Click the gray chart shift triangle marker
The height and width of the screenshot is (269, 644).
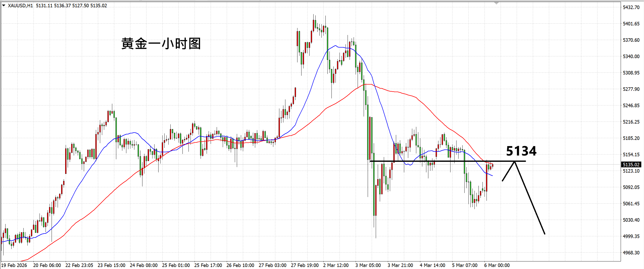(496, 3)
